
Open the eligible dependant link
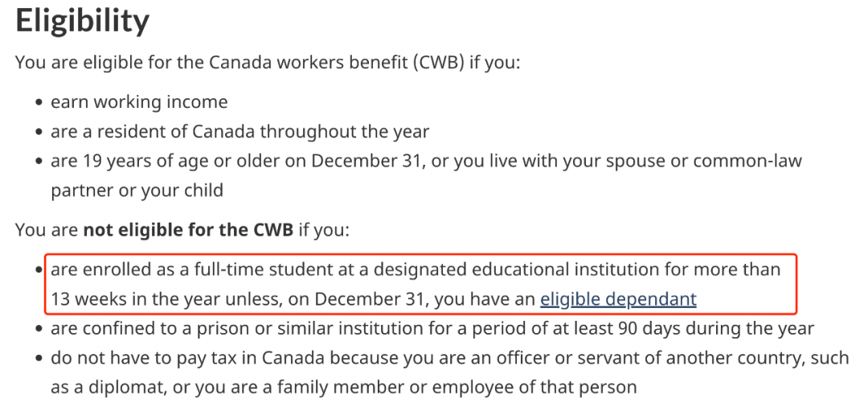pos(618,299)
